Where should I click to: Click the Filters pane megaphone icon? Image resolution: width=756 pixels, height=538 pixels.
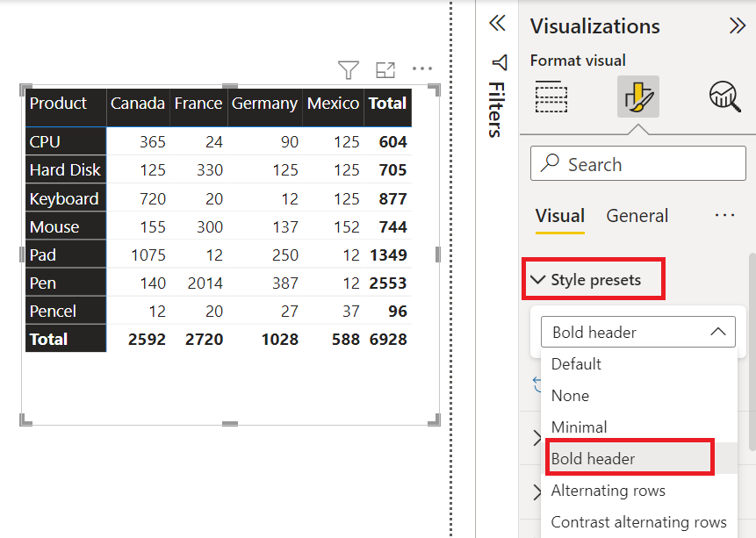499,62
